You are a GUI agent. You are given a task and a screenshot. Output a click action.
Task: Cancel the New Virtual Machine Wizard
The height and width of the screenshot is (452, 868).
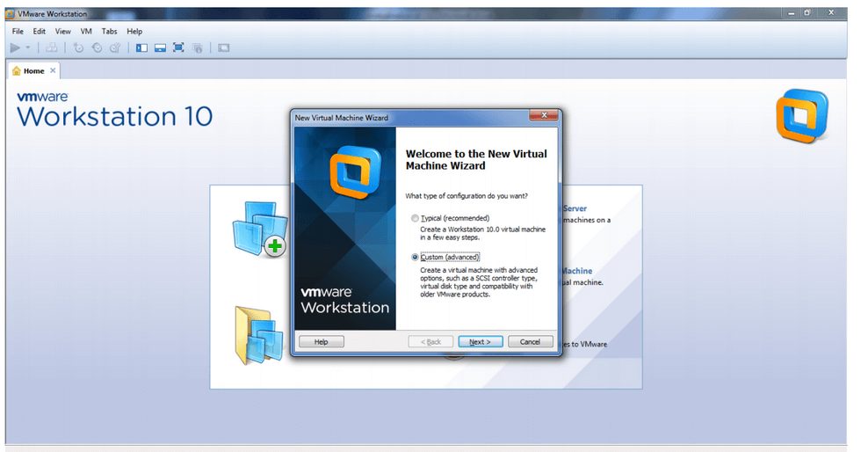pyautogui.click(x=530, y=342)
